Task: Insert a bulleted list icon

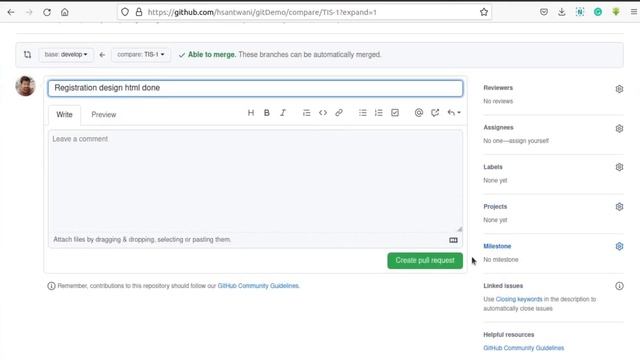Action: point(362,113)
